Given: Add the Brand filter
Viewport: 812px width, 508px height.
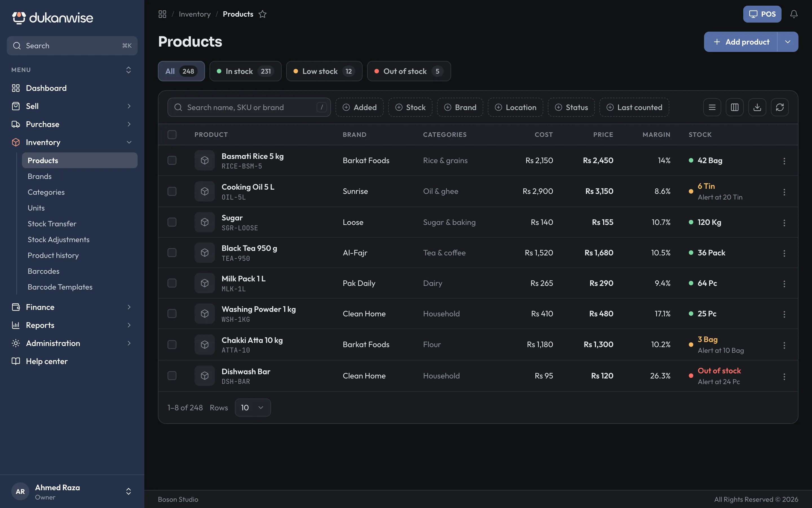Looking at the screenshot, I should click(460, 107).
